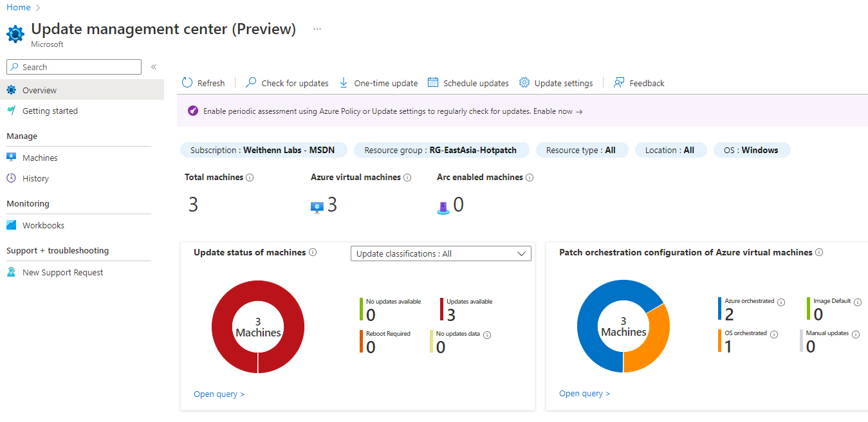This screenshot has width=868, height=422.
Task: Click Open query under Patch orchestration chart
Action: (585, 394)
